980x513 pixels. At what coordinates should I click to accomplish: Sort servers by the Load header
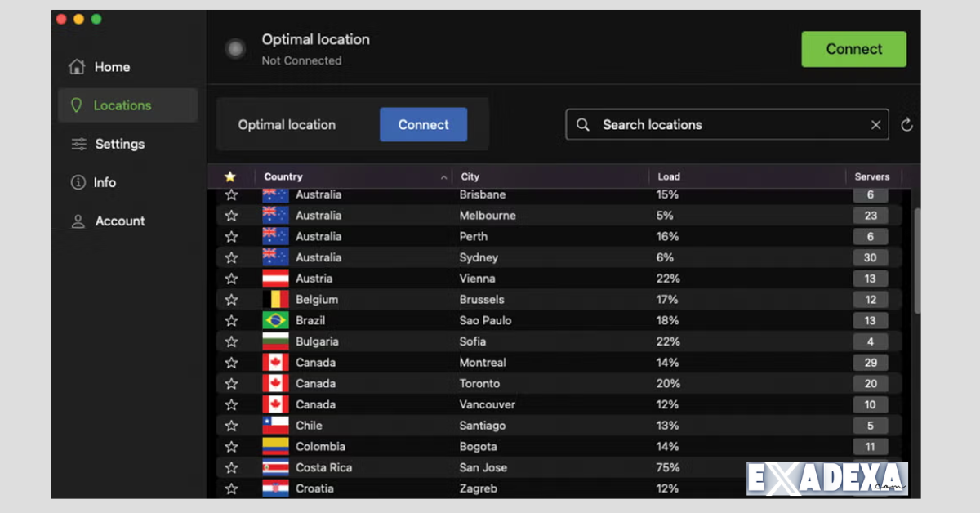coord(668,176)
